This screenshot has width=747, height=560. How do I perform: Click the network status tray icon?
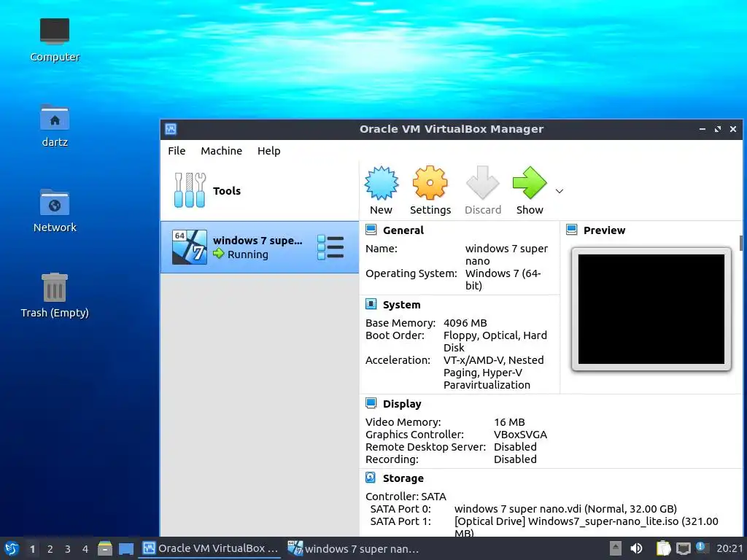[x=683, y=548]
